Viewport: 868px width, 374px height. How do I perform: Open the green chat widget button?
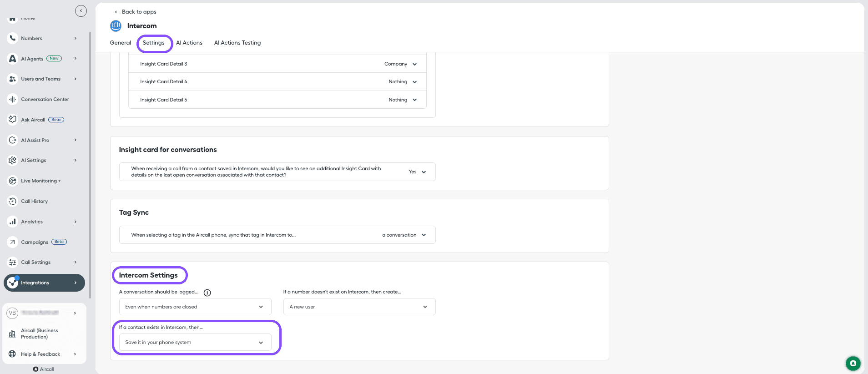pos(853,363)
